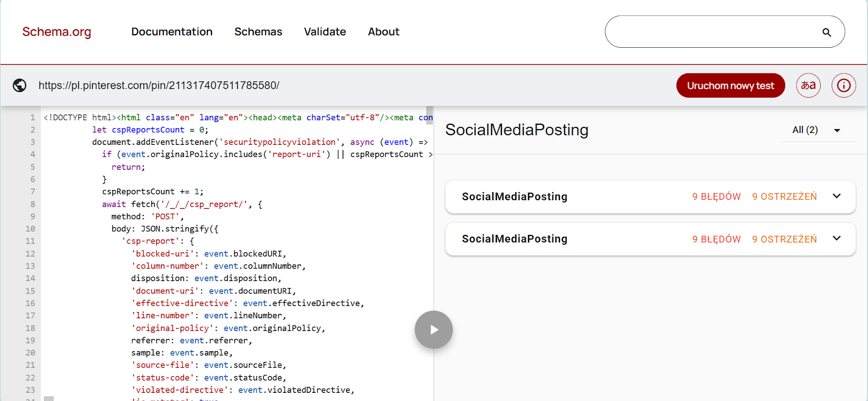Click the globe icon beside the URL
Viewport: 868px width, 401px height.
click(x=20, y=85)
